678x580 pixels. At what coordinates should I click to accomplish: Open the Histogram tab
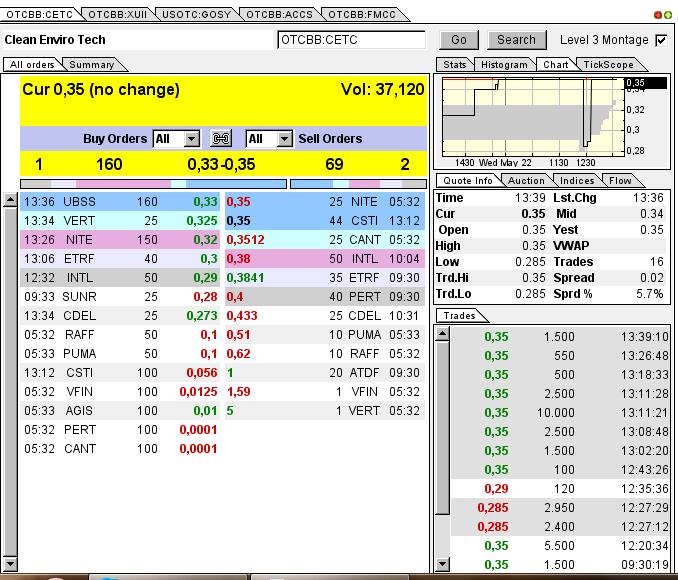(x=504, y=65)
